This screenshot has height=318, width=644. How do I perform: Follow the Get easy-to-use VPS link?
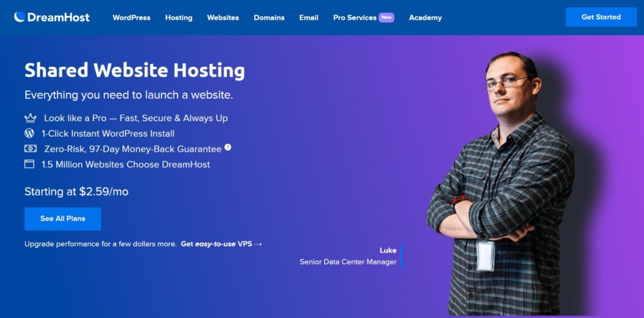221,244
